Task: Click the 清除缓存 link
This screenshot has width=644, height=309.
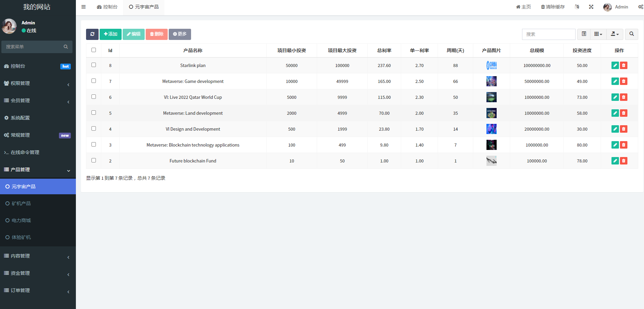Action: point(553,7)
